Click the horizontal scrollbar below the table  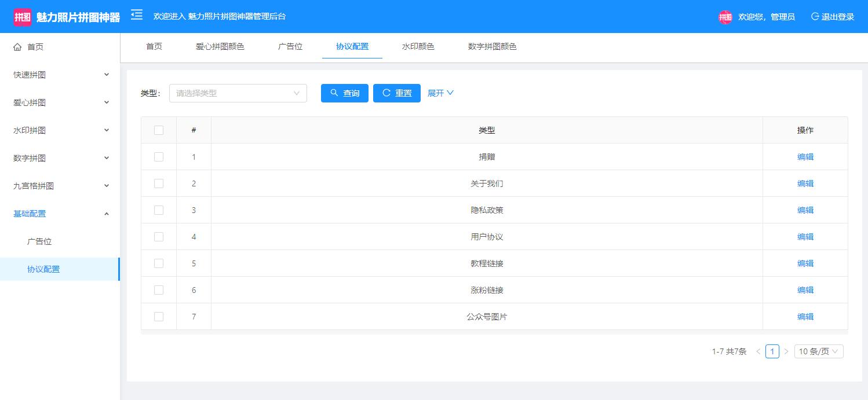tap(494, 332)
